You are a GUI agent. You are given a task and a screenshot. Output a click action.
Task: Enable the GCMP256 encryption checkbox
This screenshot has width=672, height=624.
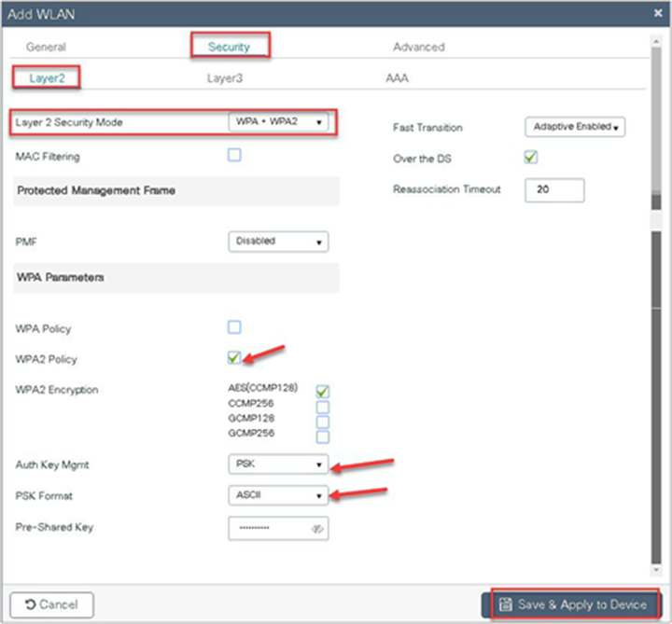click(323, 437)
